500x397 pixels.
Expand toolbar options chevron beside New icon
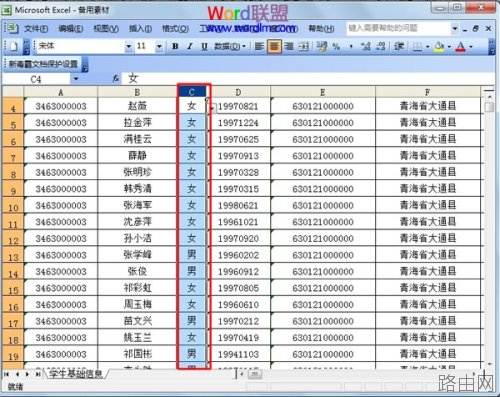click(26, 47)
